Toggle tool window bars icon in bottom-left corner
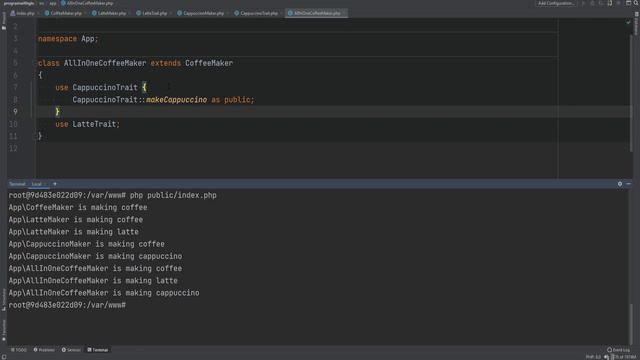The width and height of the screenshot is (640, 360). (3, 357)
